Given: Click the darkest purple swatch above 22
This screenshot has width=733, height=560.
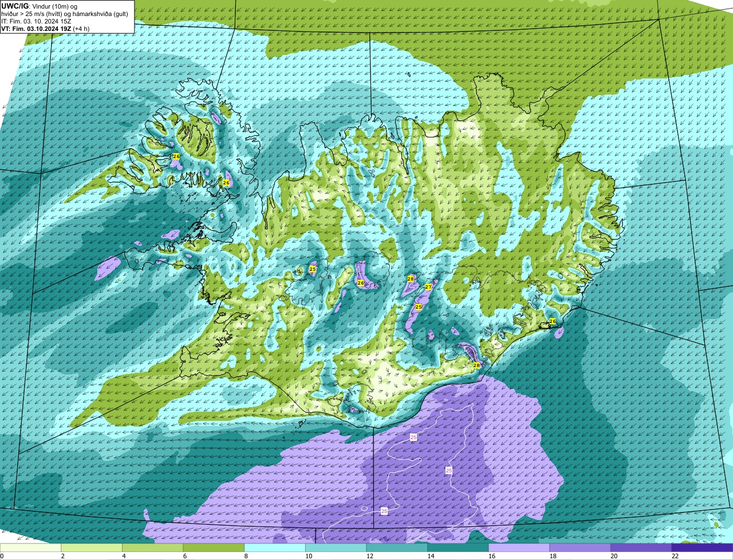Looking at the screenshot, I should pos(703,547).
